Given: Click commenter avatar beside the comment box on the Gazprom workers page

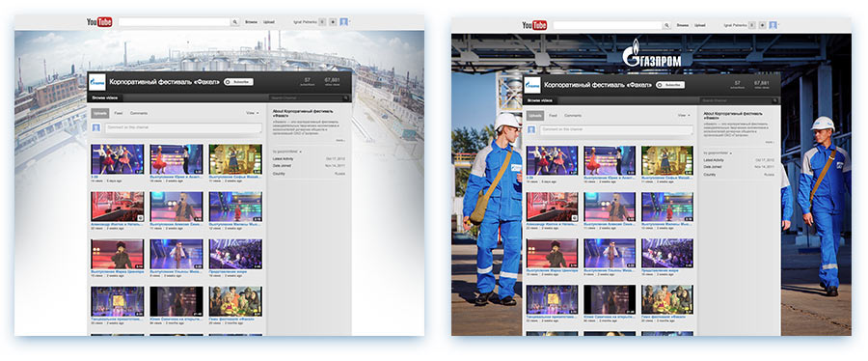Looking at the screenshot, I should pos(530,129).
